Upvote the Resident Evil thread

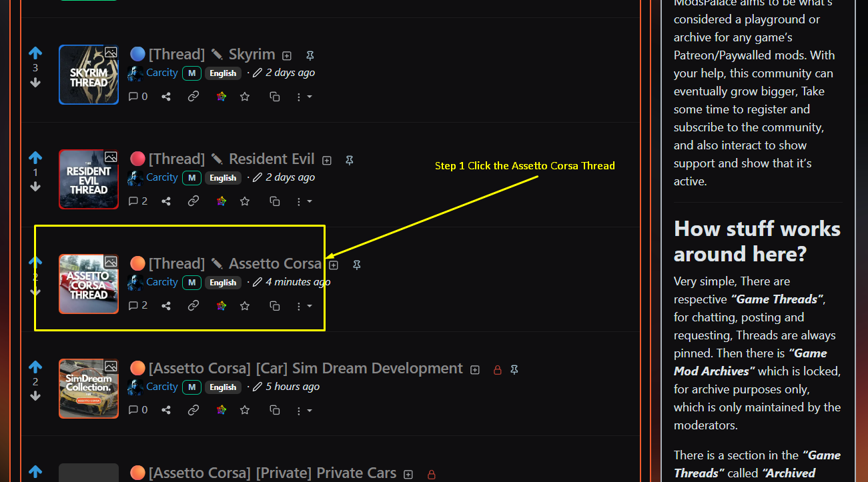coord(35,157)
